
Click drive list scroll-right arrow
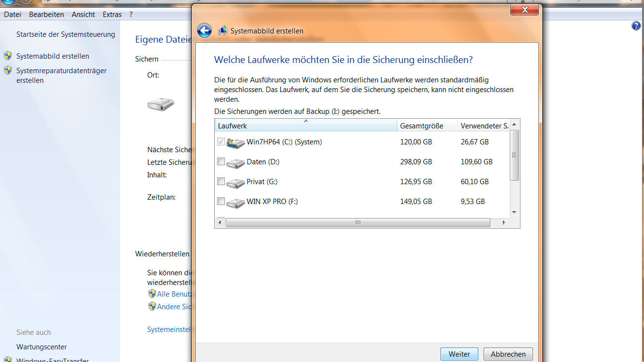504,223
